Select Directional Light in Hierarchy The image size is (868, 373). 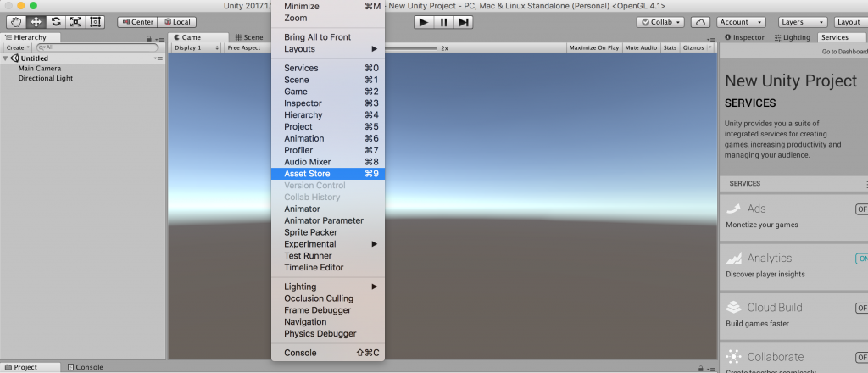[46, 79]
